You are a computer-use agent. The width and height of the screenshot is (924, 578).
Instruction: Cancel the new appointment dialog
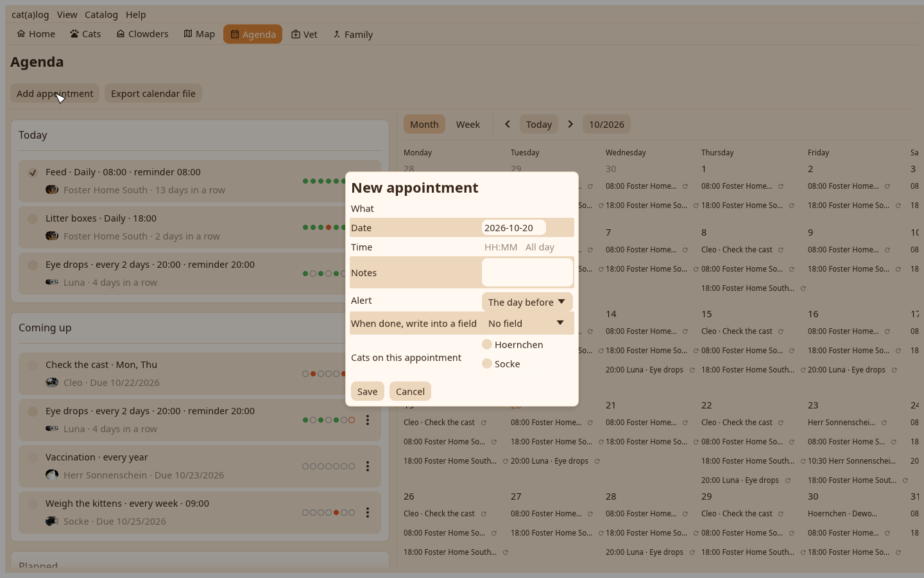410,391
